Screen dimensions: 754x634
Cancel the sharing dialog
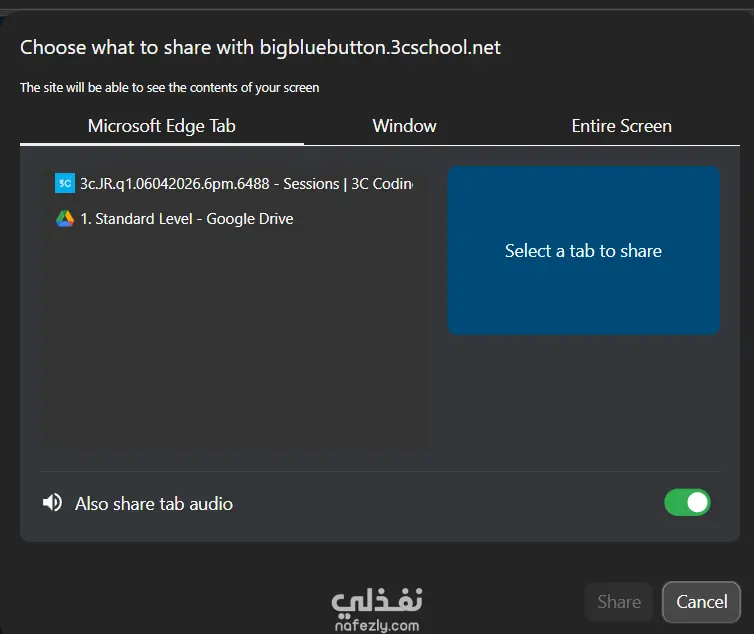pos(702,602)
